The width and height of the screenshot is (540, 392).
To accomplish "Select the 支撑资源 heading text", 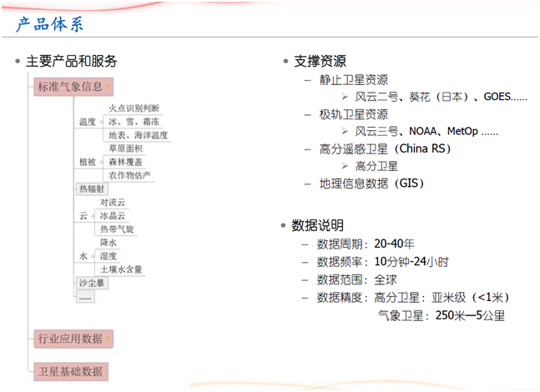I will [320, 62].
